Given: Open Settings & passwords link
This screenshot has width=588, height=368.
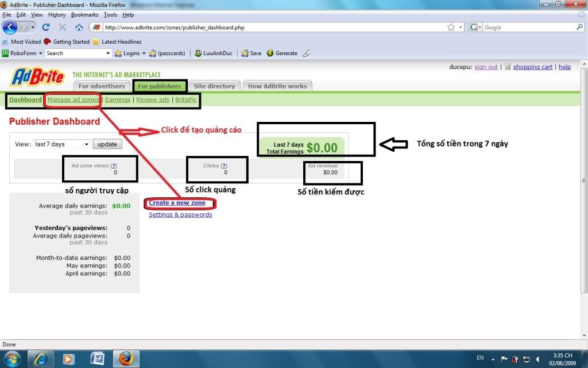Looking at the screenshot, I should pyautogui.click(x=180, y=215).
